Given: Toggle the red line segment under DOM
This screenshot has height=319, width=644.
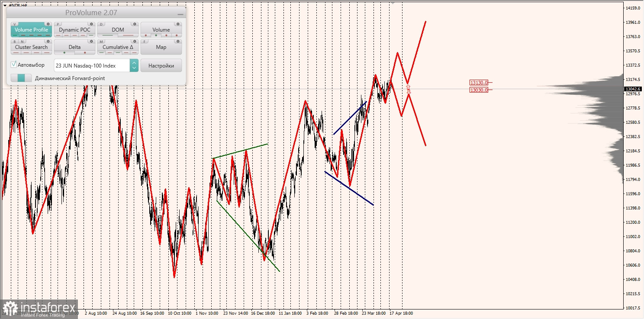Looking at the screenshot, I should pos(128,35).
